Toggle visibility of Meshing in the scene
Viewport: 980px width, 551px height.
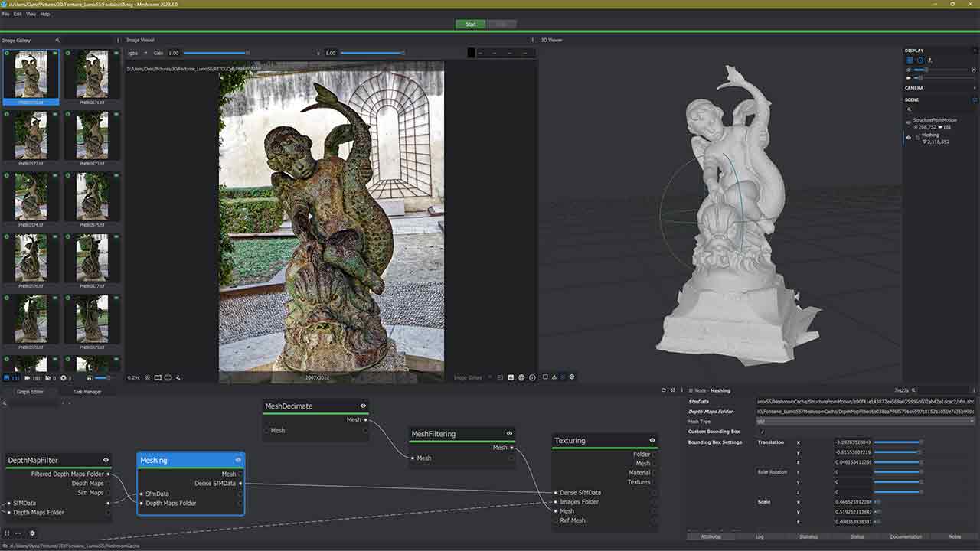pyautogui.click(x=909, y=138)
